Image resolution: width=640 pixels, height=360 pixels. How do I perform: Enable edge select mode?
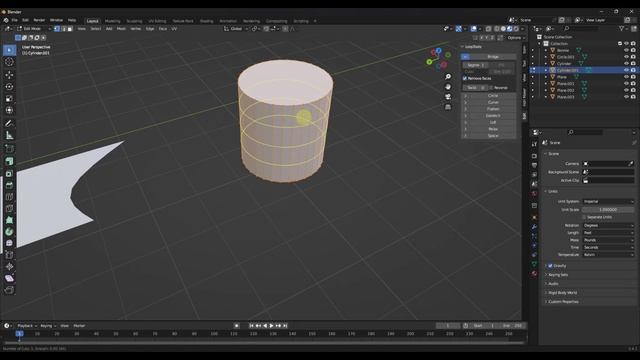point(63,29)
